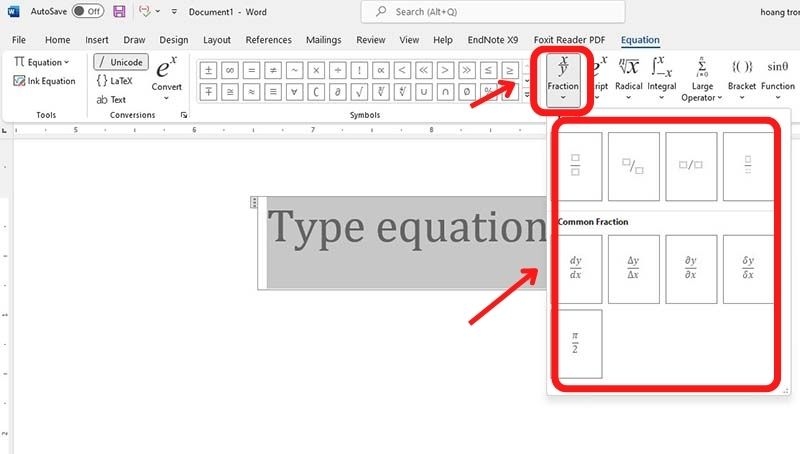Insert the greater-than symbol
800x454 pixels.
(x=445, y=70)
